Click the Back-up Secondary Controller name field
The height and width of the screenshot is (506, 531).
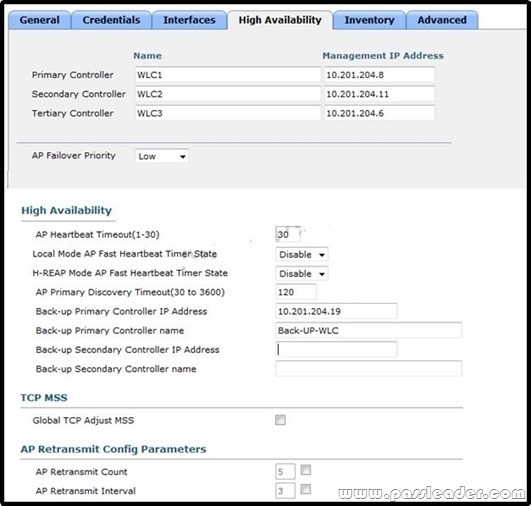[368, 368]
